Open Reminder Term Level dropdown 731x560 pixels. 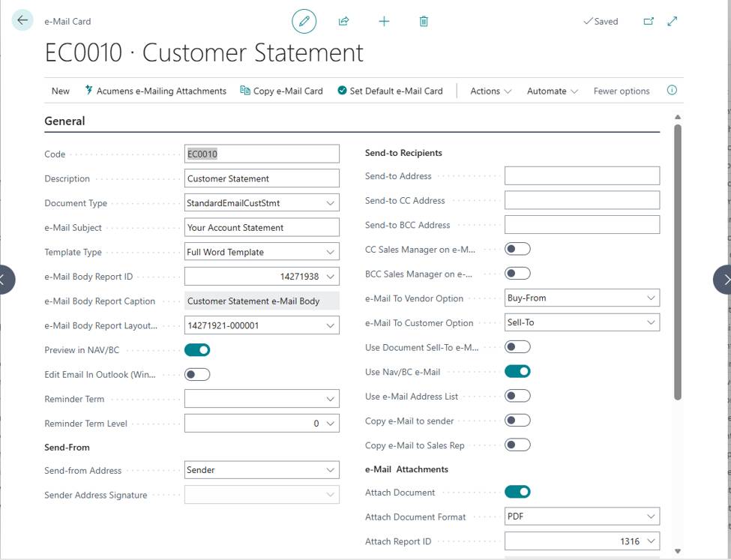coord(330,424)
